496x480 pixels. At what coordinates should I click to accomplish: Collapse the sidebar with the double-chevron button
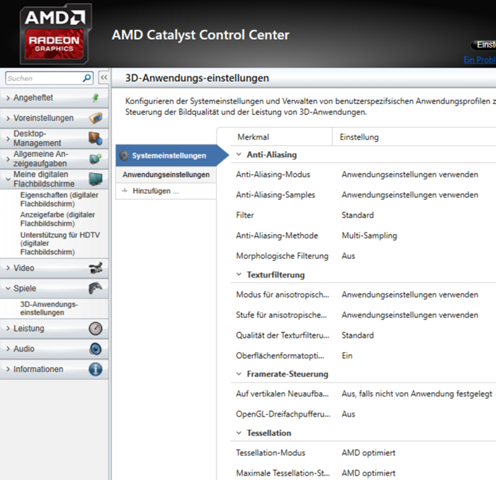pyautogui.click(x=104, y=78)
